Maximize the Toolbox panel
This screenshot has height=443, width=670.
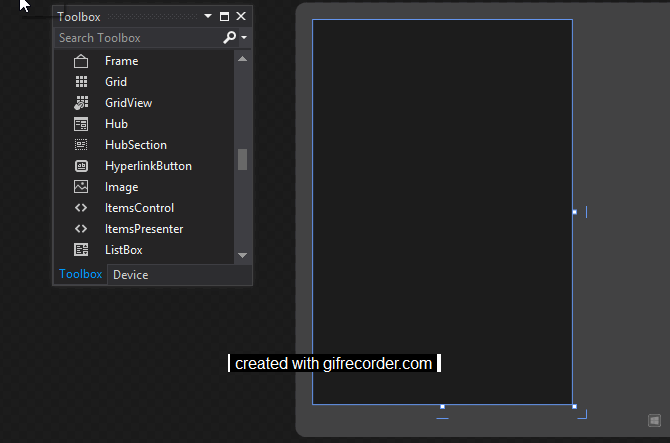pos(224,16)
